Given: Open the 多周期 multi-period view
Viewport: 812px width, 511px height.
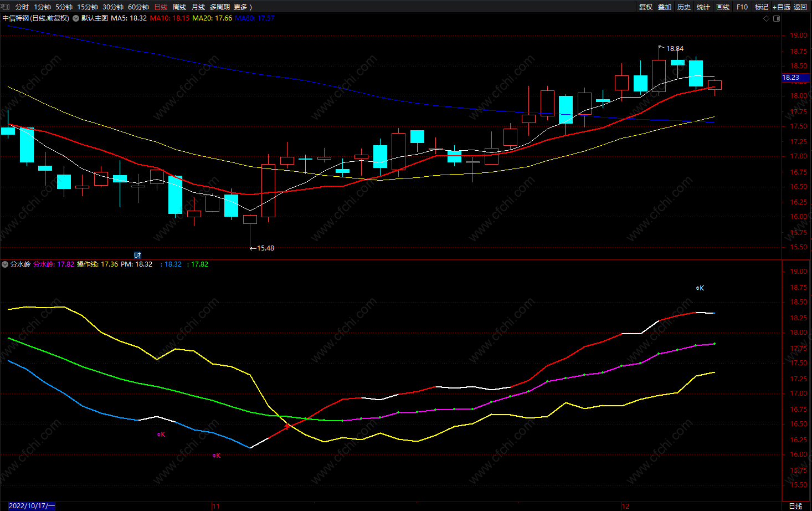Looking at the screenshot, I should (x=220, y=7).
